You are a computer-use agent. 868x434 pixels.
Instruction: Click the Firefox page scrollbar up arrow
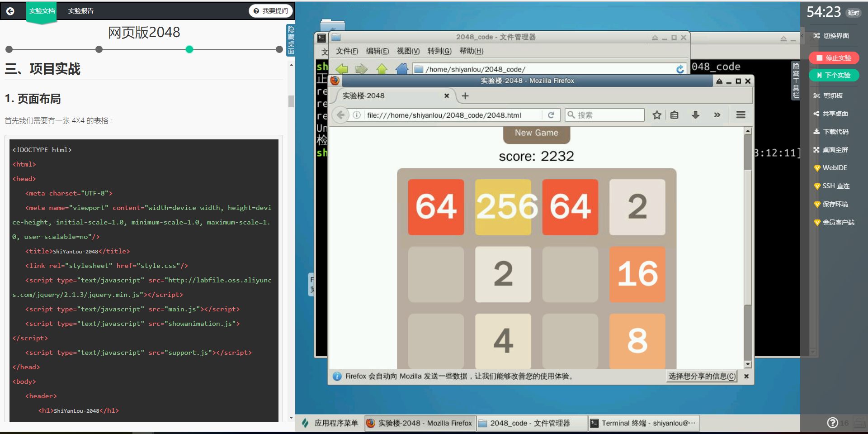click(748, 131)
